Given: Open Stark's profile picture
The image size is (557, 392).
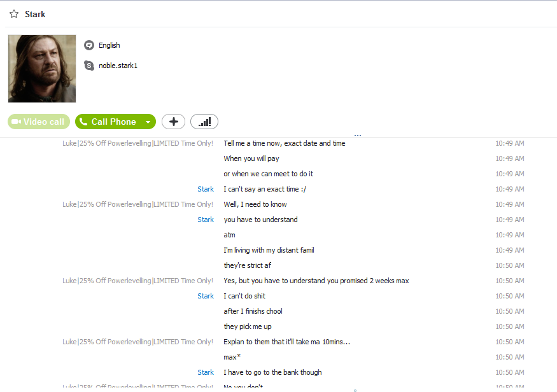Looking at the screenshot, I should 42,69.
